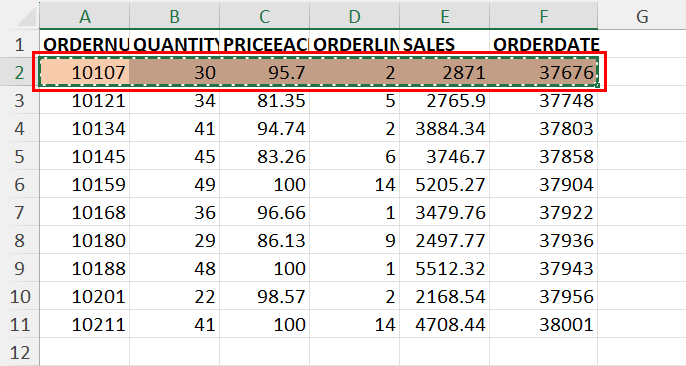Select cell containing 10107
The width and height of the screenshot is (686, 366).
coord(84,72)
